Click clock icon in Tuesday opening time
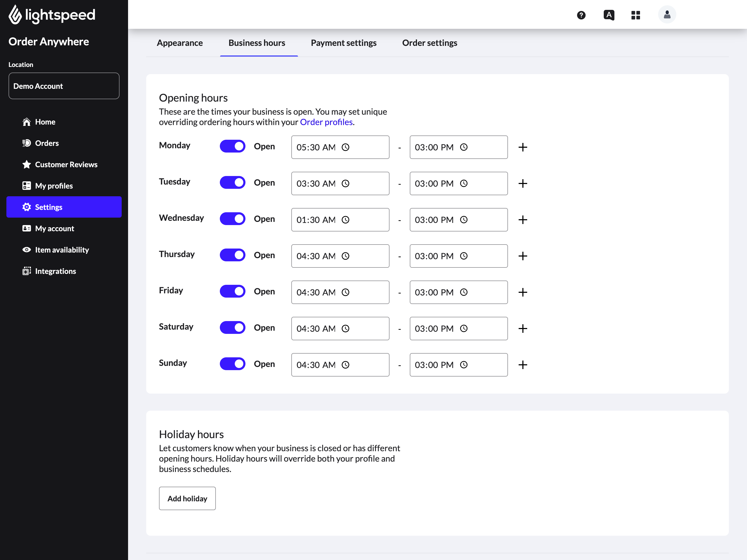This screenshot has width=747, height=560. click(345, 184)
